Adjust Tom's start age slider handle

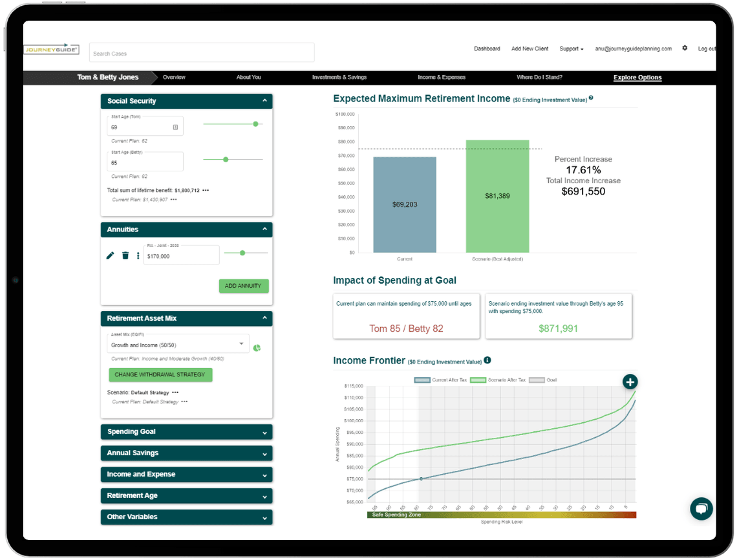[256, 124]
